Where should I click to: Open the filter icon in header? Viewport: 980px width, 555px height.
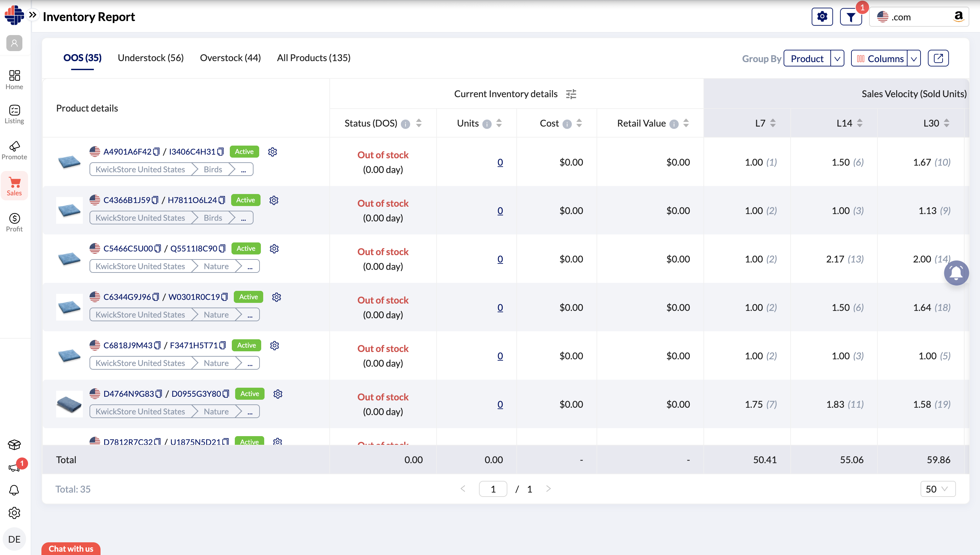pos(850,17)
